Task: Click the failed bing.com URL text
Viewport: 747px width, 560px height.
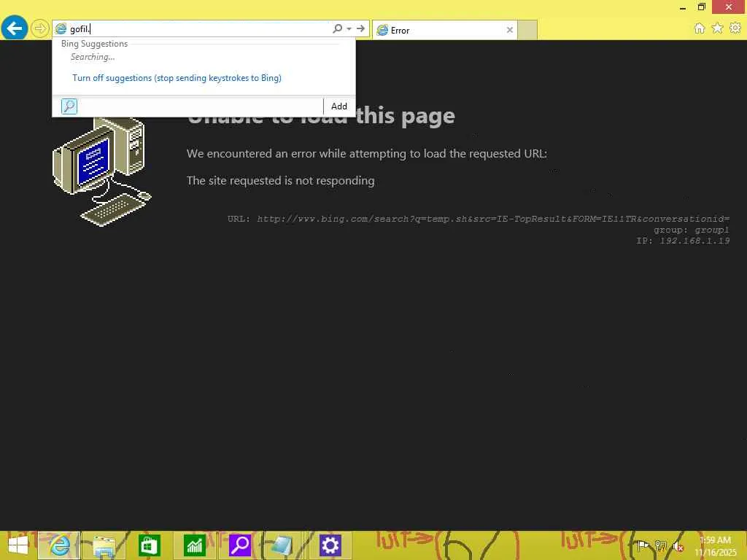Action: pos(493,219)
